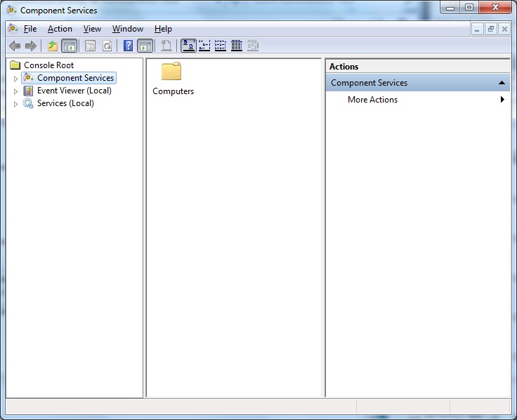Viewport: 517px width, 420px height.
Task: Toggle Show/Hide Action Pane button
Action: (x=145, y=46)
